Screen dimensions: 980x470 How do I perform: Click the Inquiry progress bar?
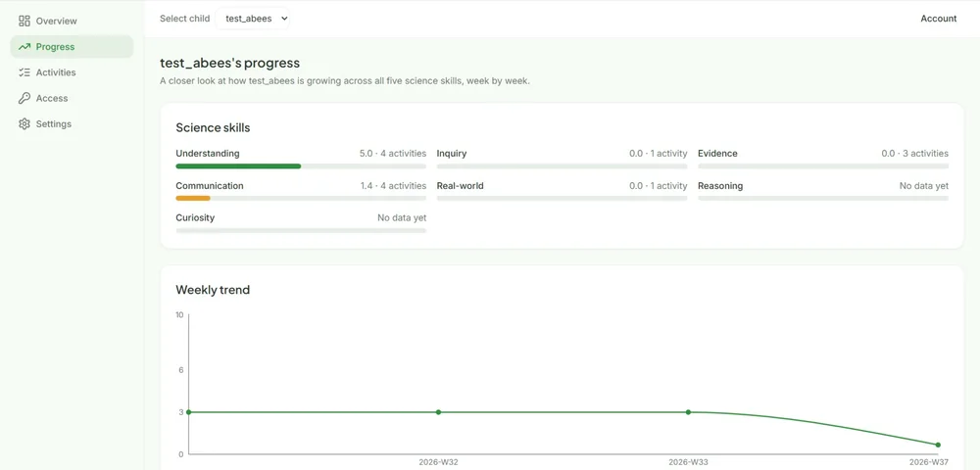(x=562, y=166)
